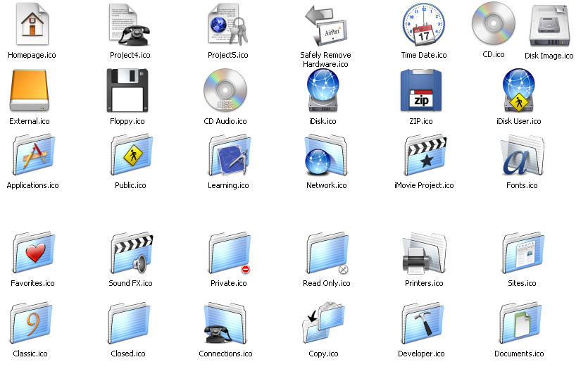588x381 pixels.
Task: Select the Classic.ico folder with number 9
Action: pos(31,323)
